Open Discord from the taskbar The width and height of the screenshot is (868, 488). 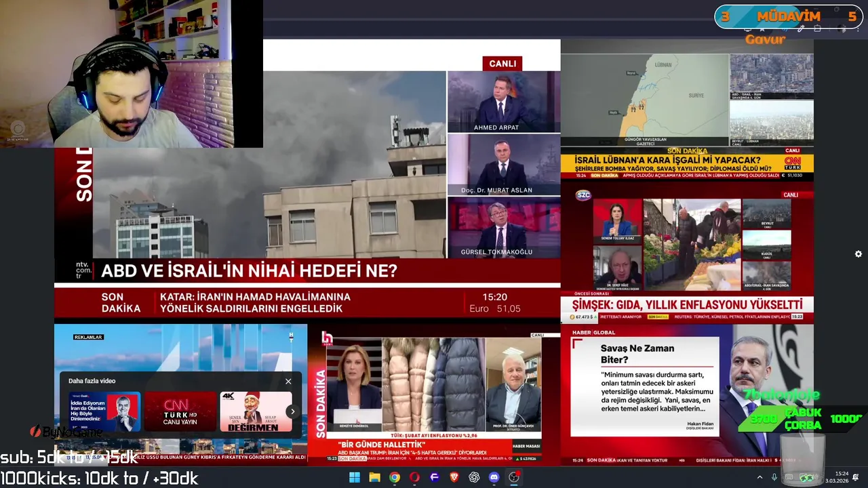click(494, 477)
